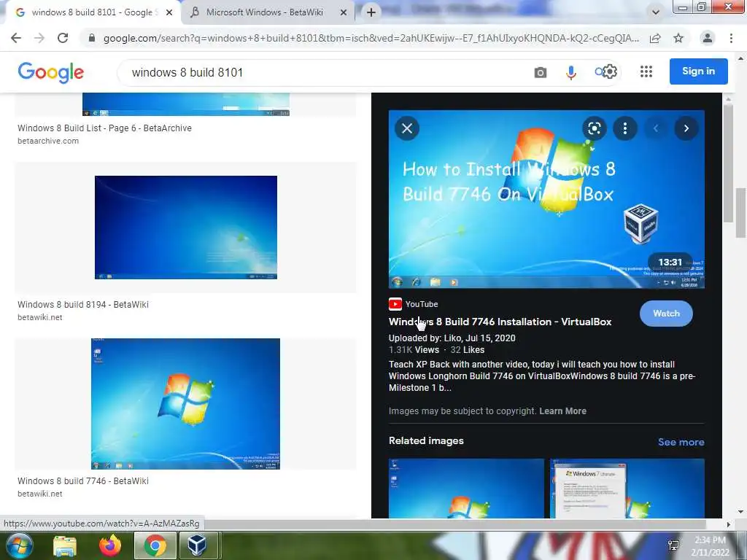Open related image showing Windows 7 Ultimate dialog
Image resolution: width=747 pixels, height=560 pixels.
(x=627, y=488)
